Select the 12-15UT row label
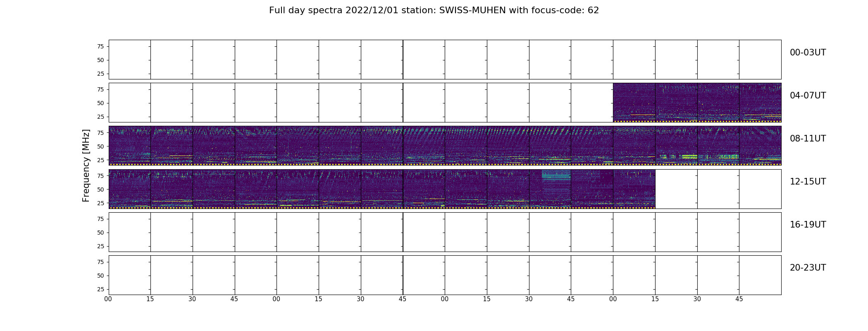Screen dimensions: 868x331 808,182
